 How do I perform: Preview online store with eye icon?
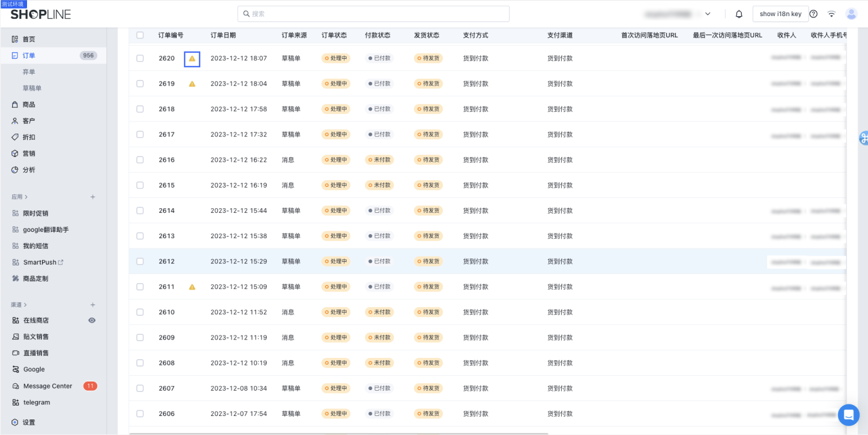(92, 320)
